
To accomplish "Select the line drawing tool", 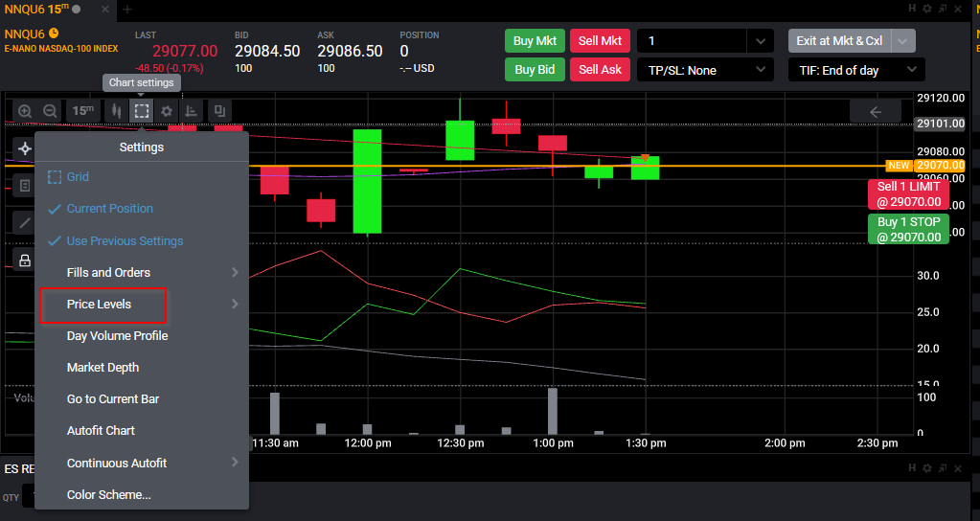I will [x=24, y=222].
